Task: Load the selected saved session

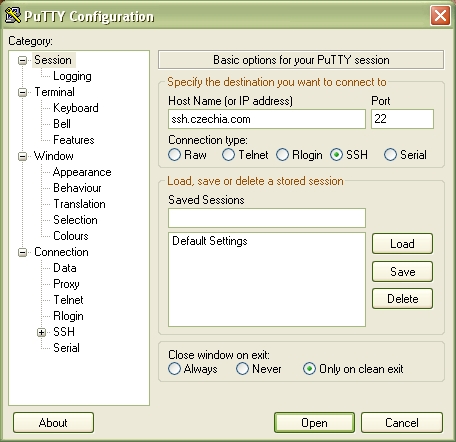Action: coord(402,244)
